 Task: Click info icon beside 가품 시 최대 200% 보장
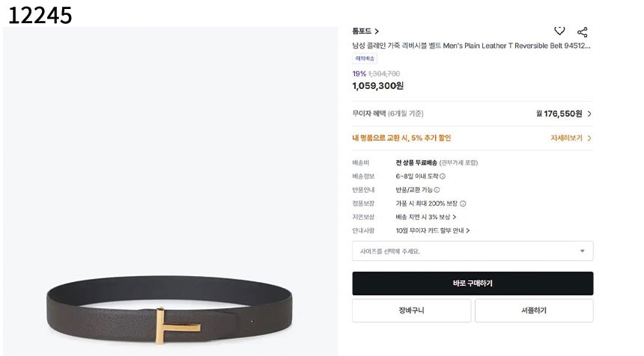coord(463,203)
